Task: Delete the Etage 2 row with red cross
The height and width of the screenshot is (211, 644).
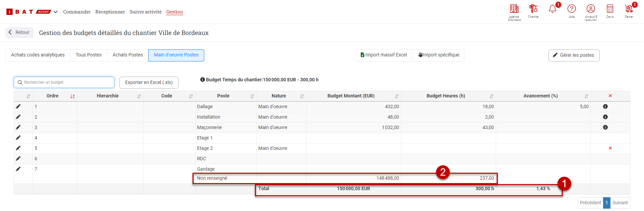Action: 610,148
